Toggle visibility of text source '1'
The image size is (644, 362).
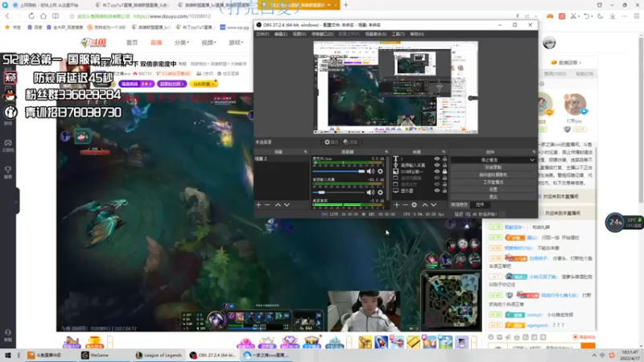[437, 158]
